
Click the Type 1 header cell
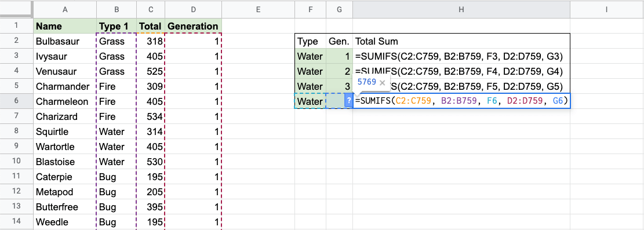(x=117, y=26)
